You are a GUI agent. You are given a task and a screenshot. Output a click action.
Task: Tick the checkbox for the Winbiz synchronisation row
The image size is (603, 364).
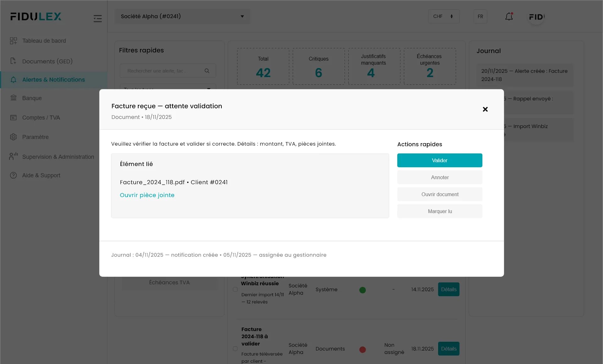pyautogui.click(x=235, y=289)
